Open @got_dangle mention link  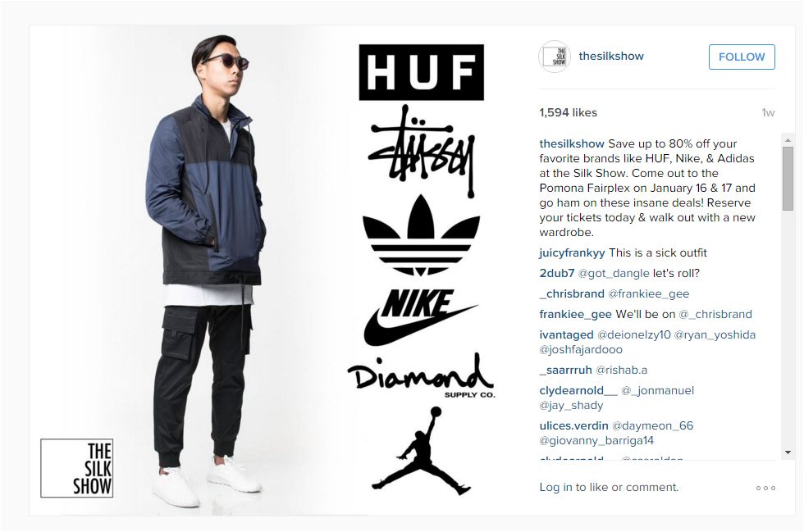click(614, 273)
